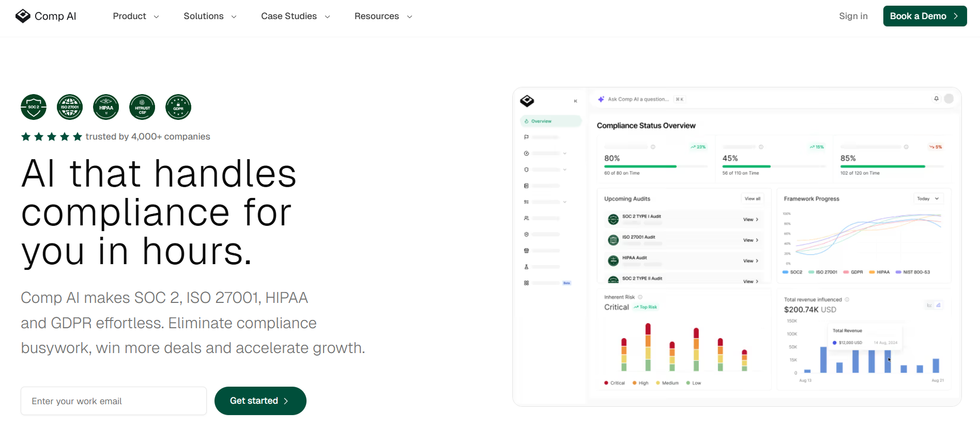Click the document icon in the dashboard sidebar
Image resolution: width=980 pixels, height=443 pixels.
[x=526, y=186]
